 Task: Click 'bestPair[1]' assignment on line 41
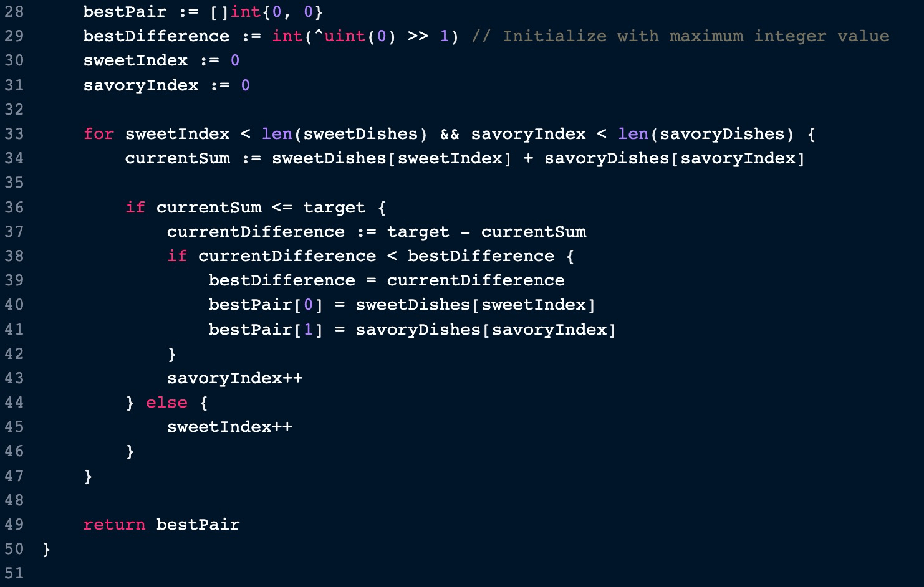pyautogui.click(x=266, y=330)
